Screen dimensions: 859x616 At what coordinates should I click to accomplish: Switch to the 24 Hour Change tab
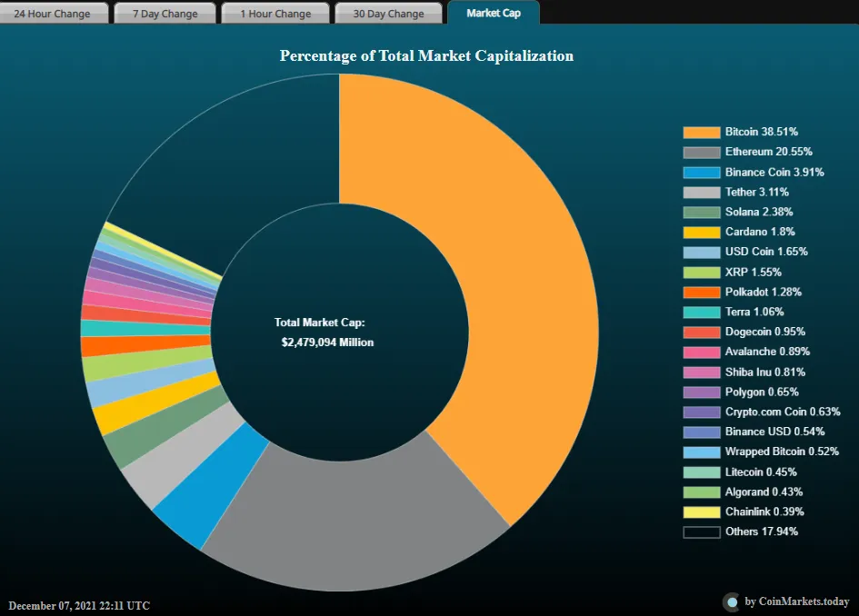tap(53, 13)
